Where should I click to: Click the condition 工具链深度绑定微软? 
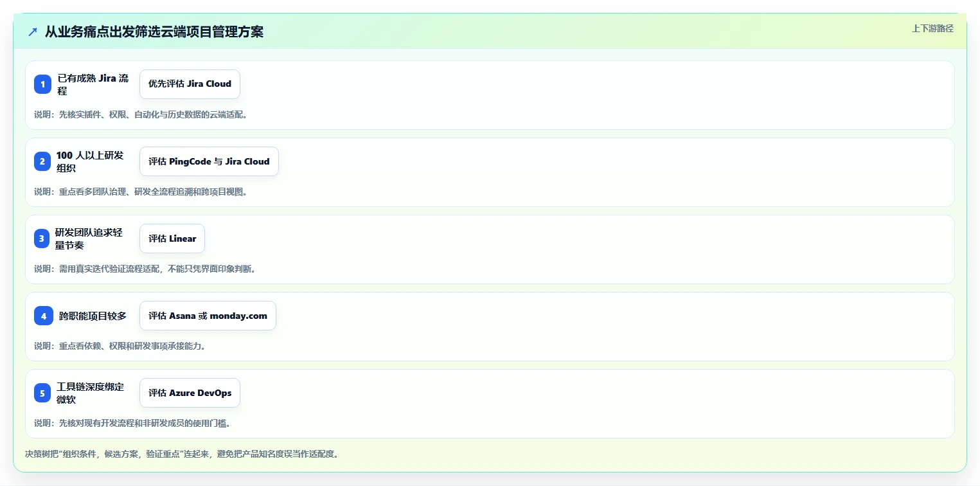click(91, 393)
